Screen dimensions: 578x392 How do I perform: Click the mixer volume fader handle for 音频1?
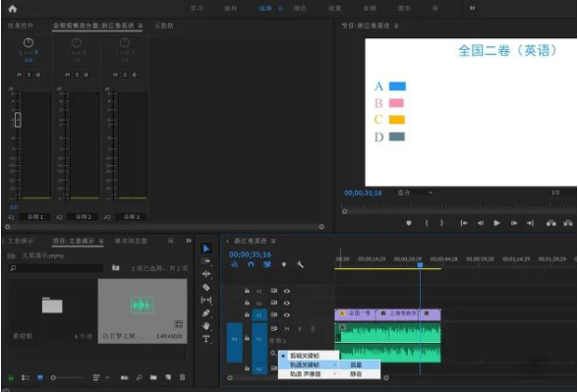(18, 120)
